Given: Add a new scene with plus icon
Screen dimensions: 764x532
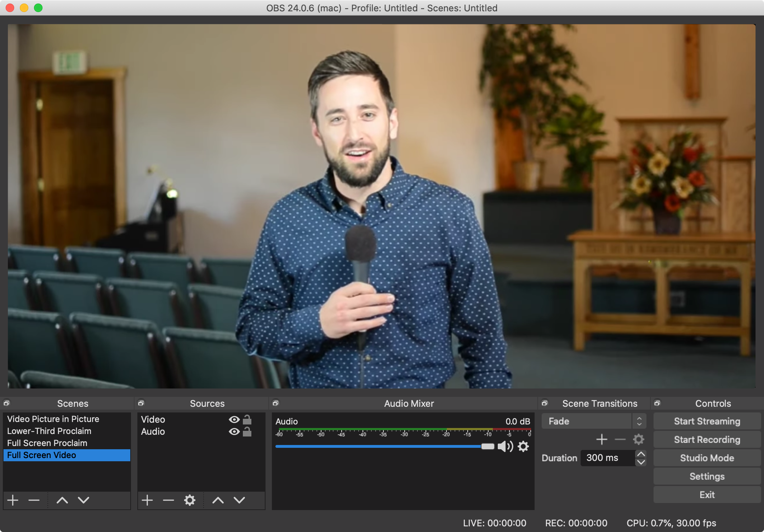Looking at the screenshot, I should [13, 500].
